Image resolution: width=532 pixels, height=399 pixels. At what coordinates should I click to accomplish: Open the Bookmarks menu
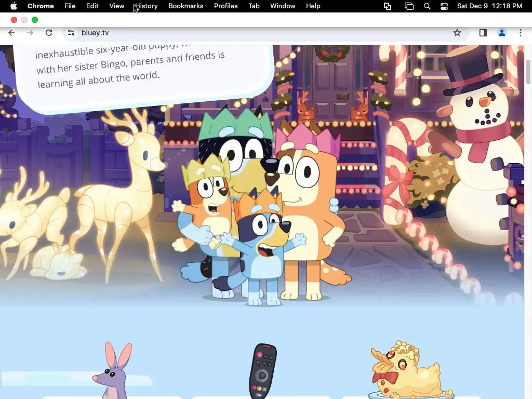pyautogui.click(x=185, y=6)
